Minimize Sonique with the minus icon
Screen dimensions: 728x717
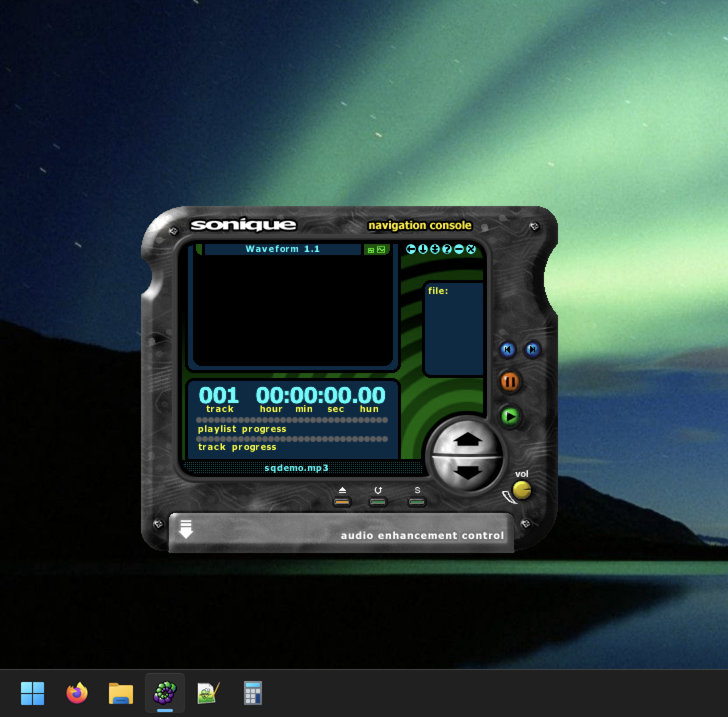[459, 249]
